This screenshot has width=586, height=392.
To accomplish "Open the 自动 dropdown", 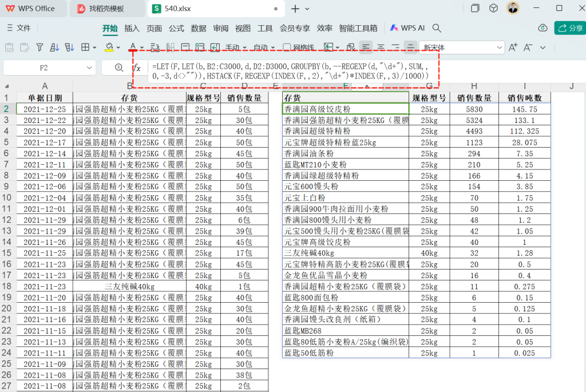I will [264, 47].
